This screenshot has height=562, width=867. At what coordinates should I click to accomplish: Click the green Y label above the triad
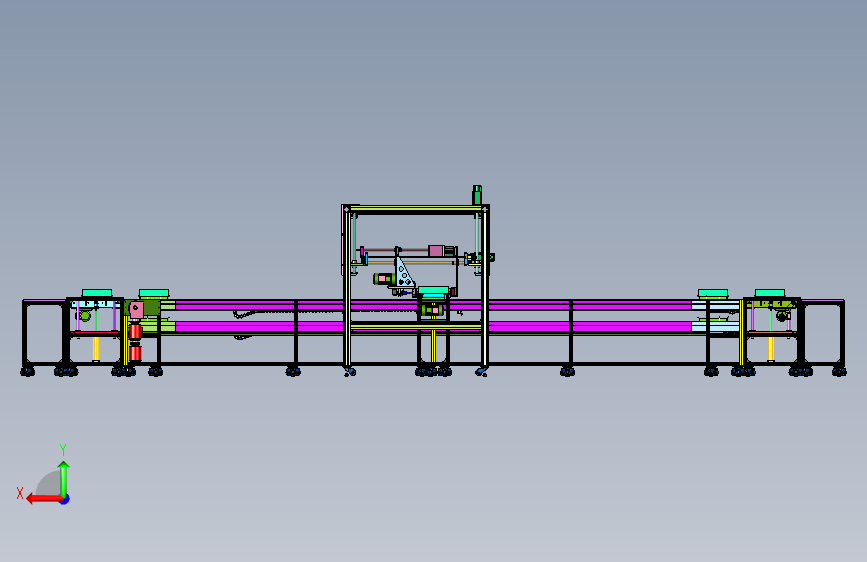63,449
